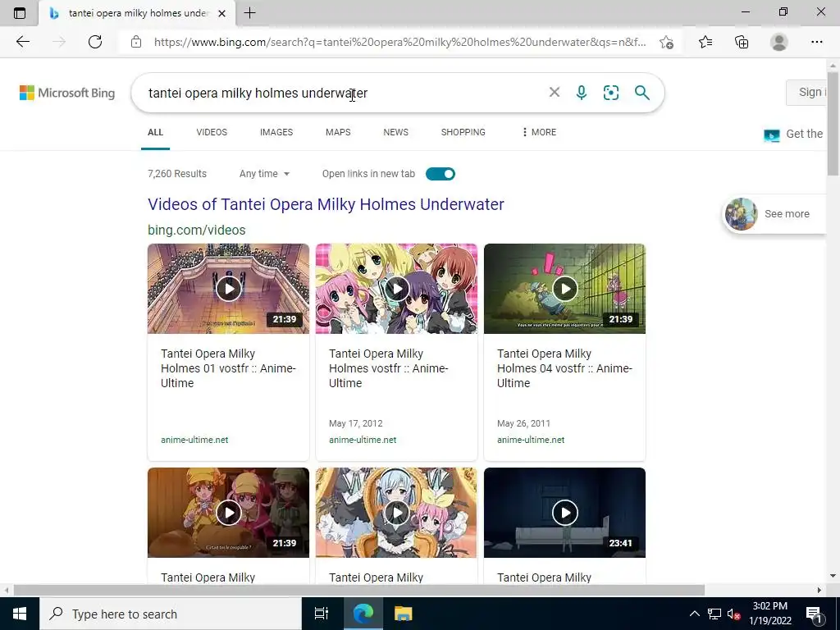Open the taskbar clock showing 3:02 PM

[x=769, y=614]
